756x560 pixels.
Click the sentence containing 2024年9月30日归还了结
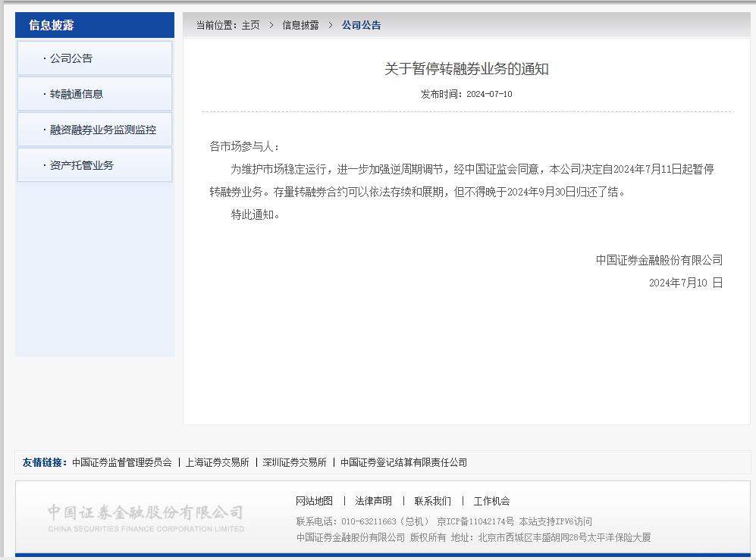tap(450, 192)
